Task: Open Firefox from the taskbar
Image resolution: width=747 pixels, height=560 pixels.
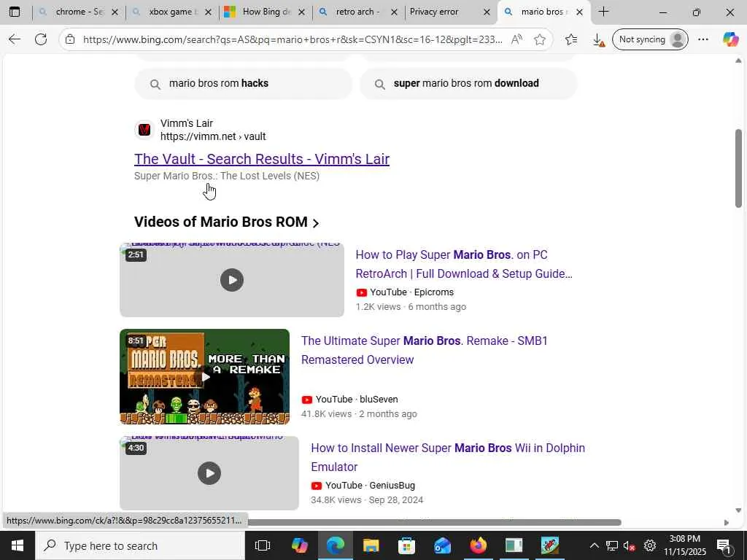Action: (x=479, y=545)
